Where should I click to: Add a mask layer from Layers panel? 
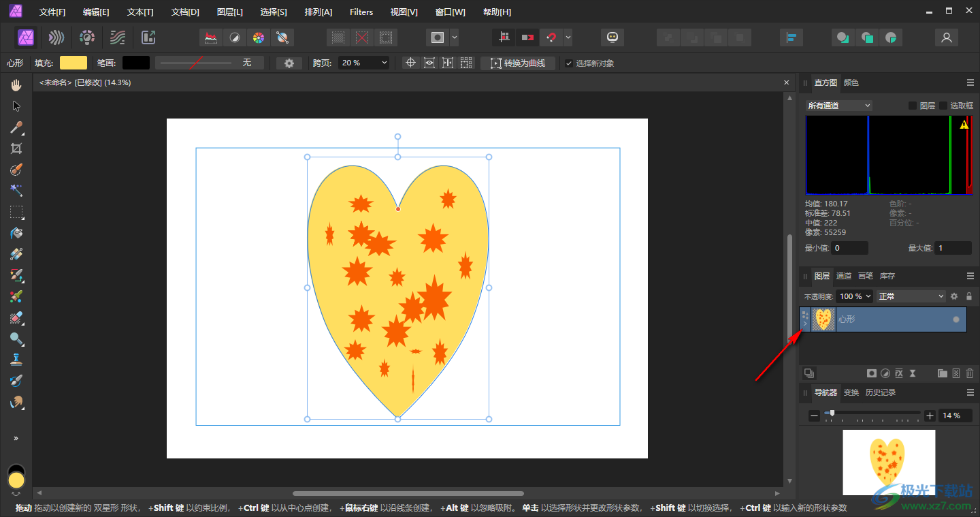click(871, 373)
